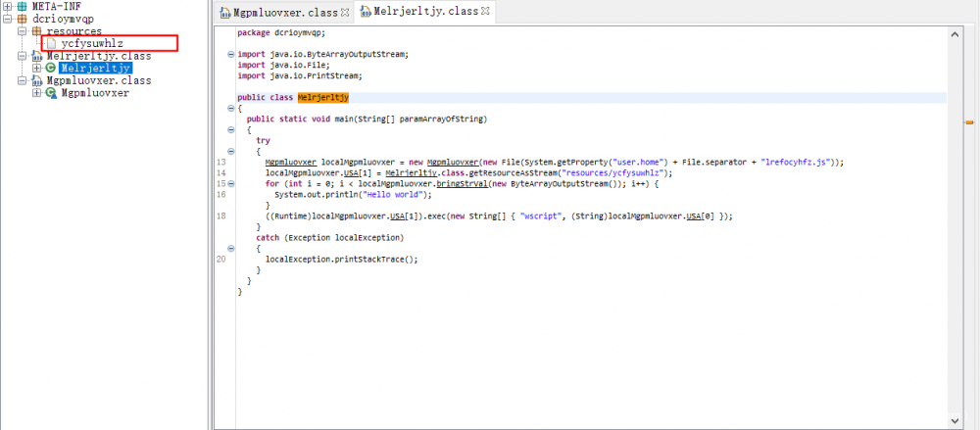The width and height of the screenshot is (980, 430).
Task: Select the ycfysuwhlz resource file
Action: 92,44
